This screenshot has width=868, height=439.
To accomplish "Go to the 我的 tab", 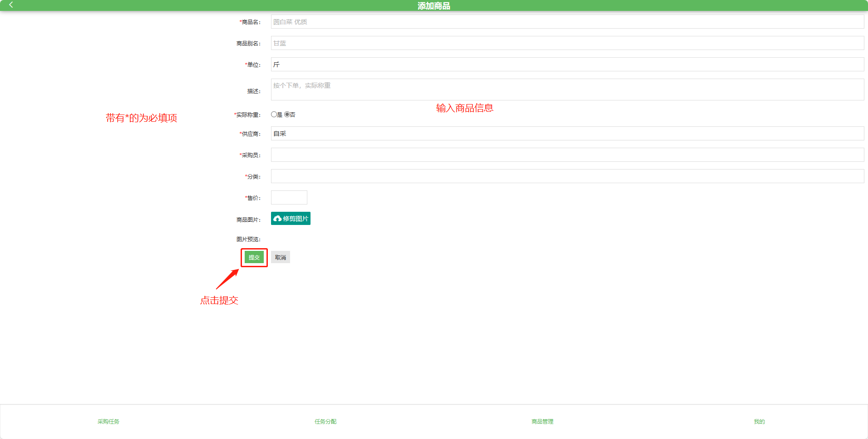I will [x=759, y=422].
